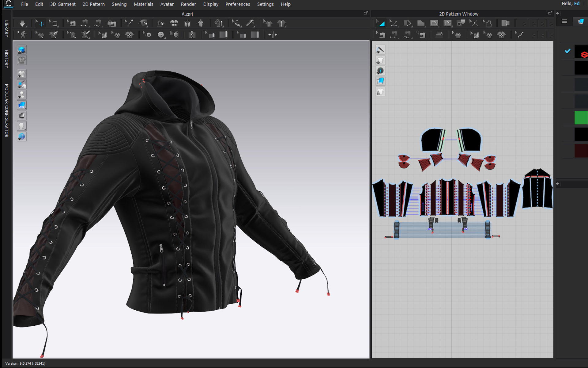Open the 3D Garment menu

click(63, 4)
